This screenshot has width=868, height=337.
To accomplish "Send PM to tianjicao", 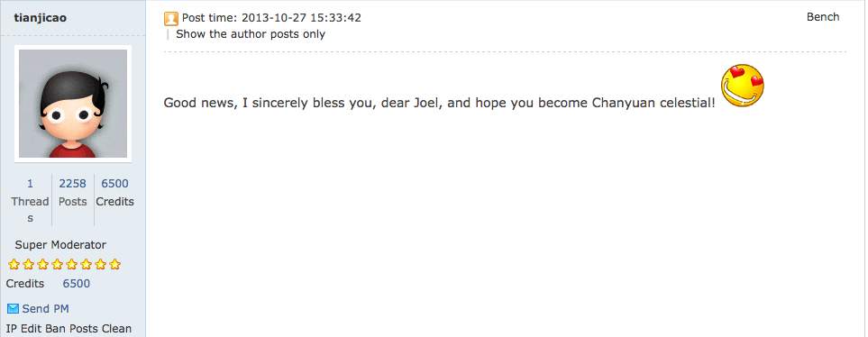I will [45, 309].
